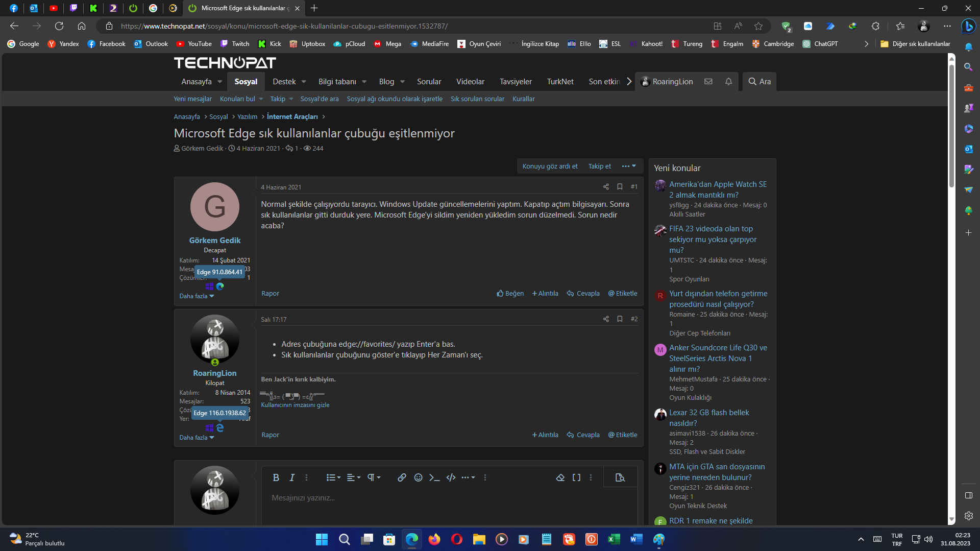Click Rapor on post #1
The image size is (980, 551).
tap(270, 294)
